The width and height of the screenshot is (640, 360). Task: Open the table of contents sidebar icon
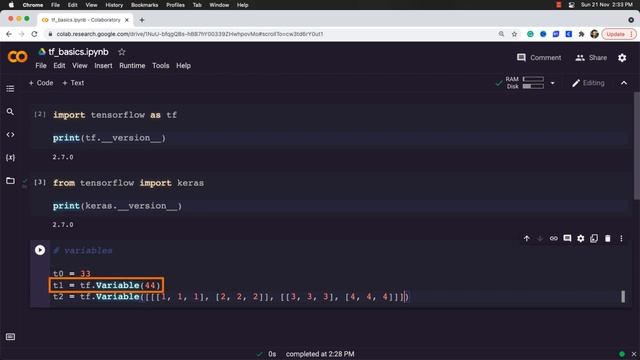coord(10,89)
